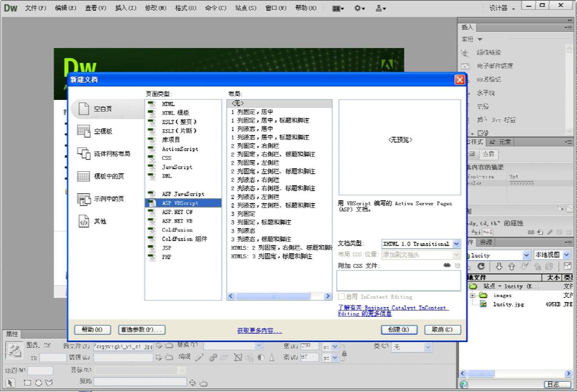Screen dimensions: 577x392
Task: Select the 模板中的页 category icon
Action: pyautogui.click(x=84, y=176)
